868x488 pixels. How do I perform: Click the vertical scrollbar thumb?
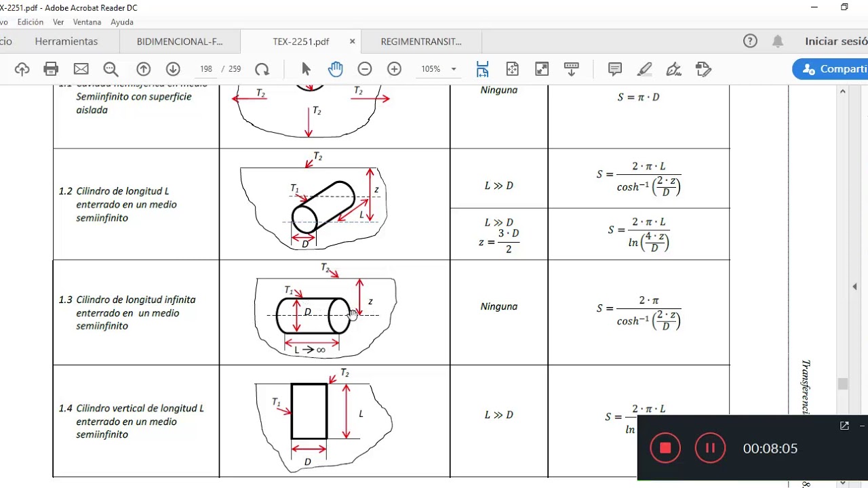(x=843, y=384)
